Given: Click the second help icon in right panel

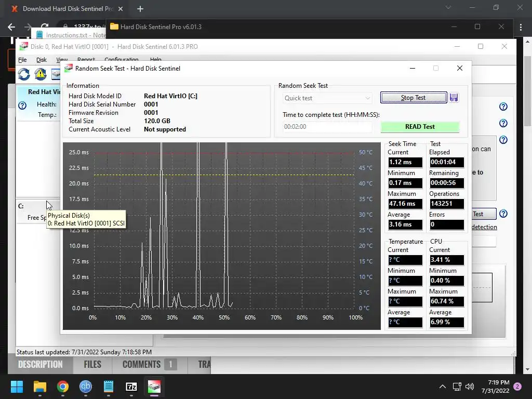Looking at the screenshot, I should pos(503,123).
